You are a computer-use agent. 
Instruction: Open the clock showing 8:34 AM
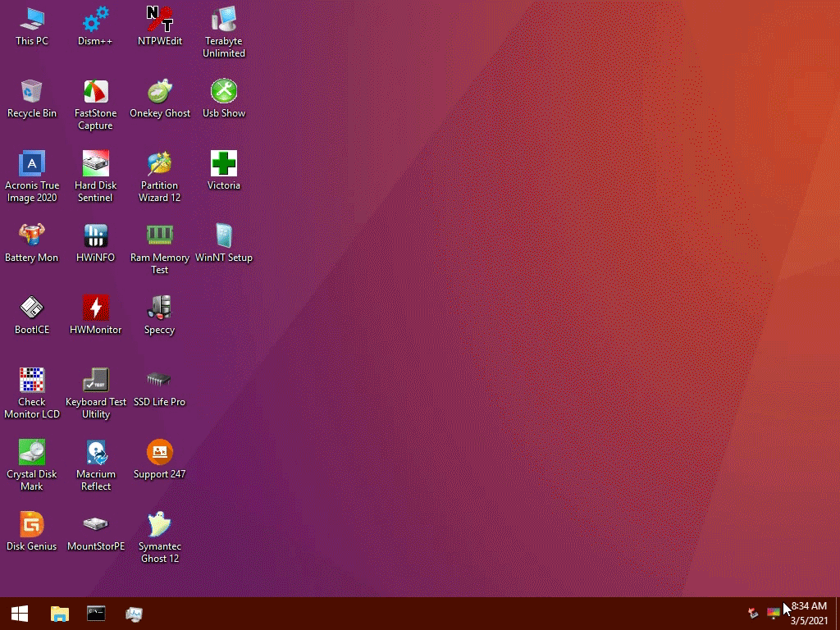coord(809,614)
